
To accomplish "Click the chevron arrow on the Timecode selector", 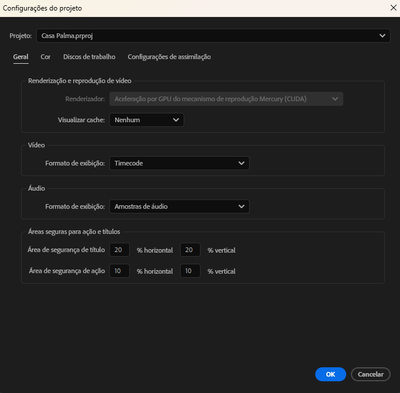I will pyautogui.click(x=241, y=163).
